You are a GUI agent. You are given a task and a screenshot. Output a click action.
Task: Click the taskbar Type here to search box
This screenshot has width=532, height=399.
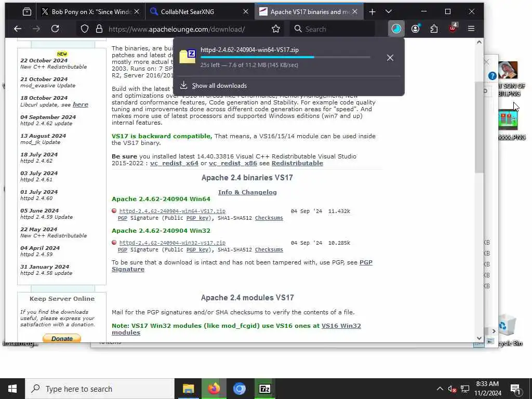100,389
